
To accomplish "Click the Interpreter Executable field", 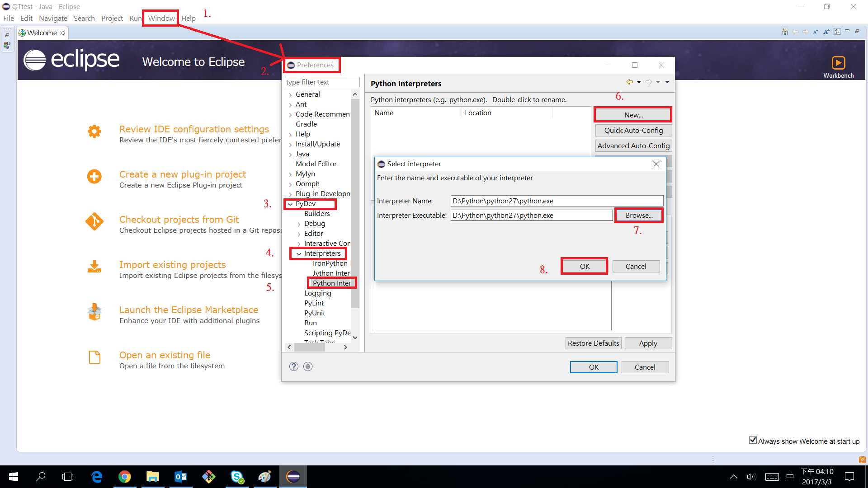I will click(532, 215).
